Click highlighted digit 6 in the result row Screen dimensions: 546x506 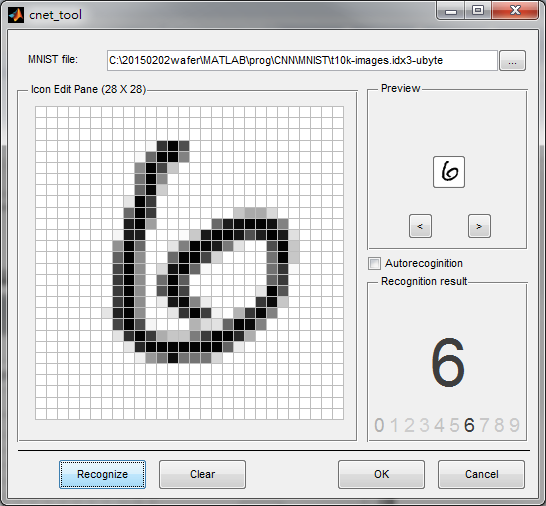click(469, 425)
